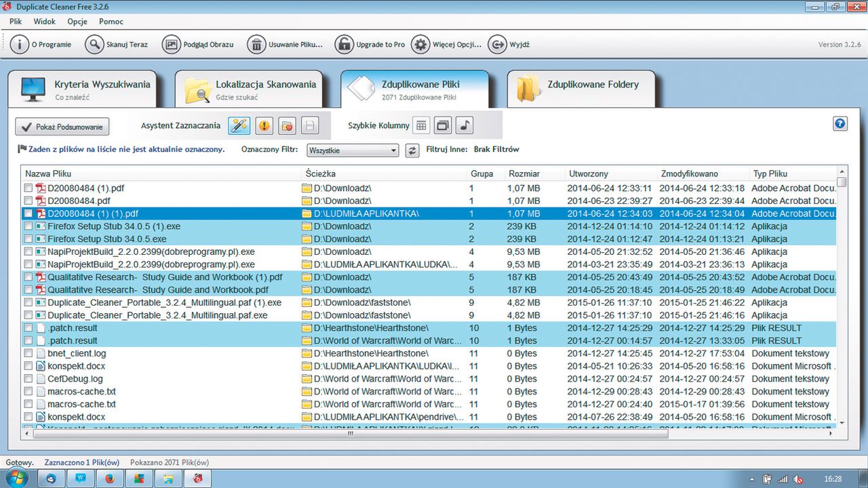868x488 pixels.
Task: Select checkbox next to bnet_client.log
Action: click(28, 354)
